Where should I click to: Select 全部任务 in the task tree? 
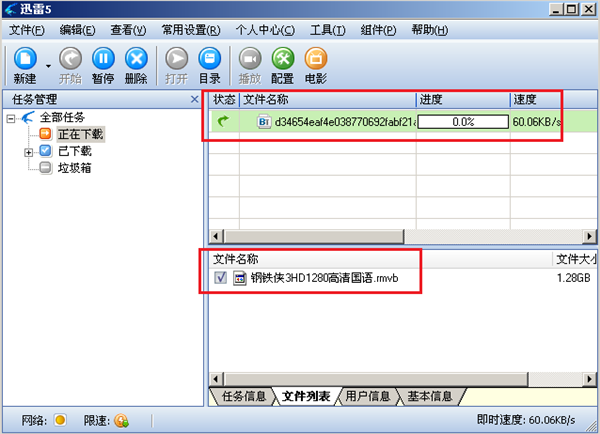click(x=62, y=117)
